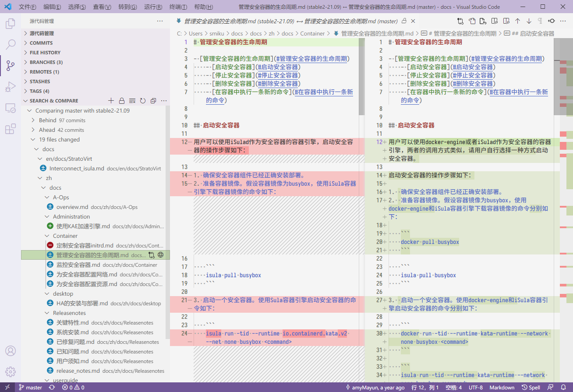Clear results in Search & Compare header
The image size is (573, 392).
132,101
